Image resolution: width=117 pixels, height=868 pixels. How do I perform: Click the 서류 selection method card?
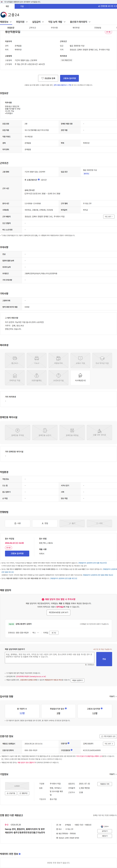18,523
